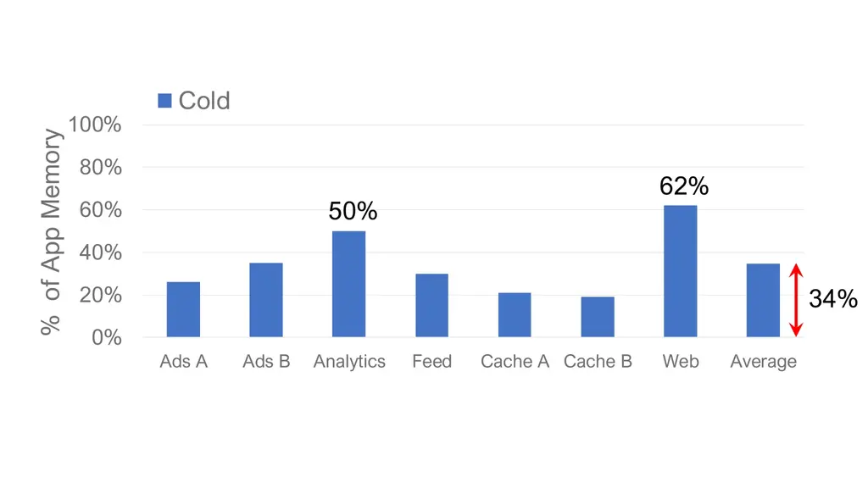Click the Ads A bar
The image size is (868, 488).
pos(183,309)
